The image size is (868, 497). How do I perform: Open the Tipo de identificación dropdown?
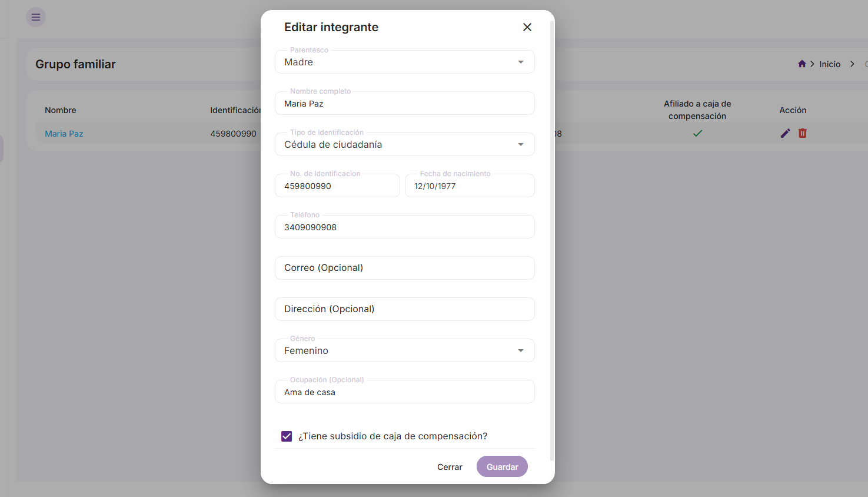pyautogui.click(x=405, y=144)
